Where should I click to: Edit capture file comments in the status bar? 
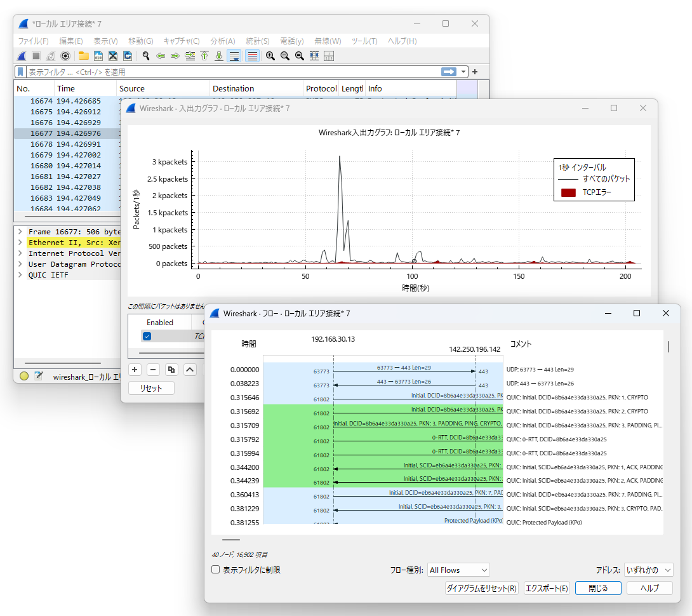pos(39,376)
